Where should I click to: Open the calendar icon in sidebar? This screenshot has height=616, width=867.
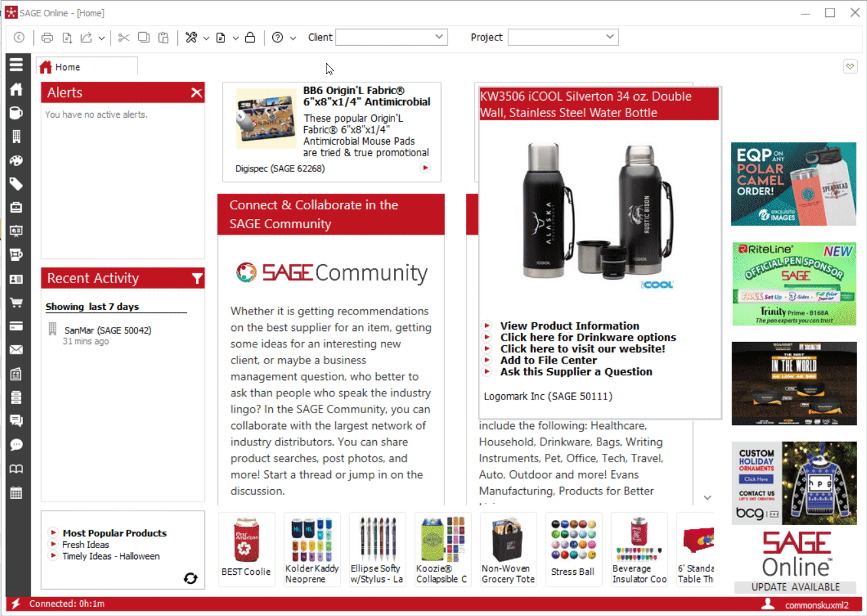[x=16, y=493]
